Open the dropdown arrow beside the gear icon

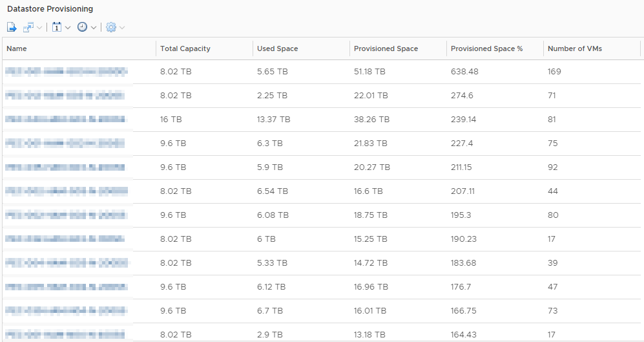(x=122, y=28)
